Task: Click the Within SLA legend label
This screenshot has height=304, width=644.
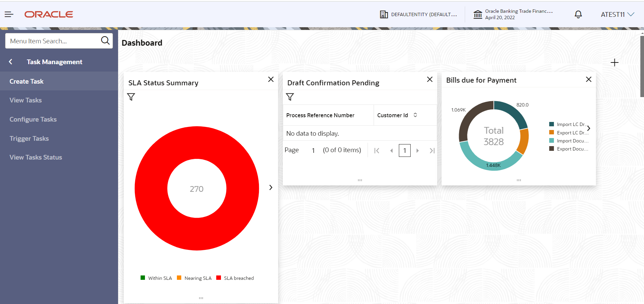Action: pos(160,278)
